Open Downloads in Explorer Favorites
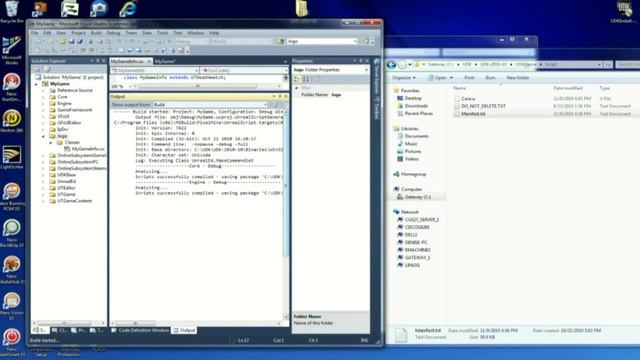The height and width of the screenshot is (360, 640). click(416, 106)
